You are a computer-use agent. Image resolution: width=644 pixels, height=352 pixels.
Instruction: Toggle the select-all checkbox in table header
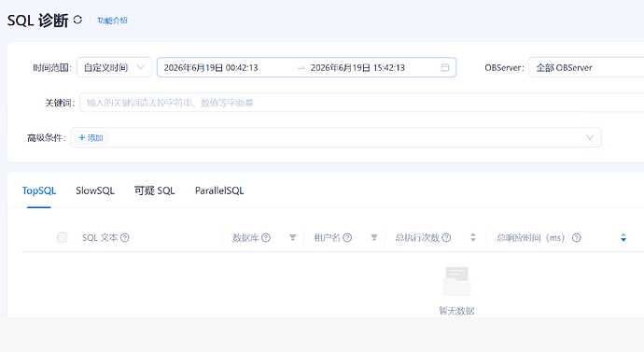(x=62, y=237)
